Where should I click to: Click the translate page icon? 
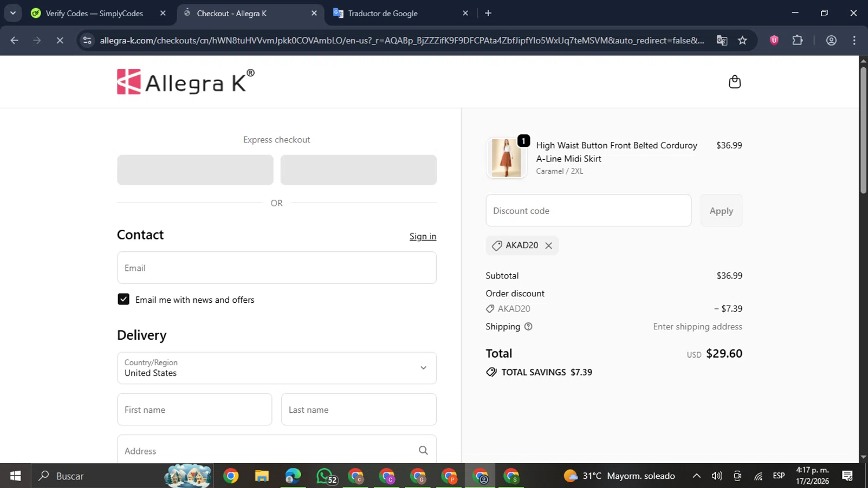point(722,41)
